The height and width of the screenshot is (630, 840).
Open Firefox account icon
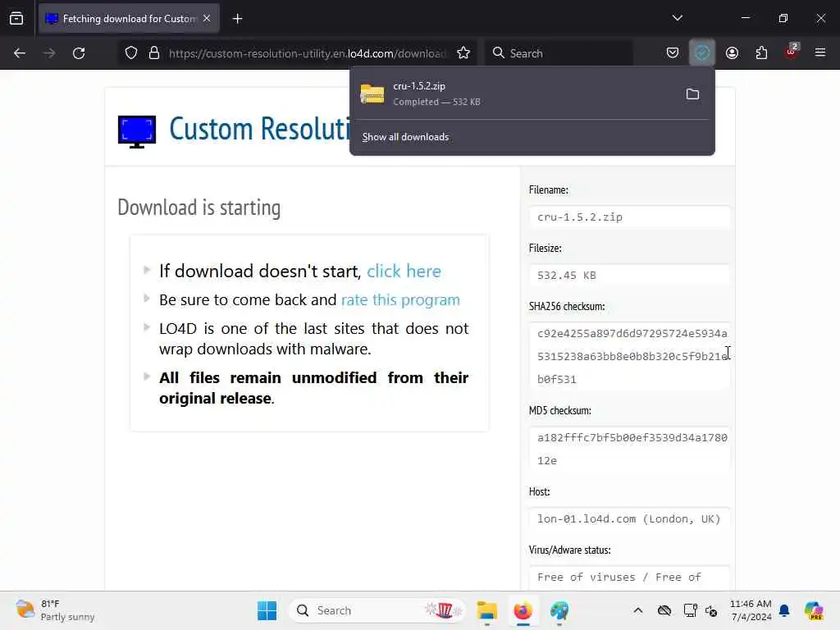(732, 53)
